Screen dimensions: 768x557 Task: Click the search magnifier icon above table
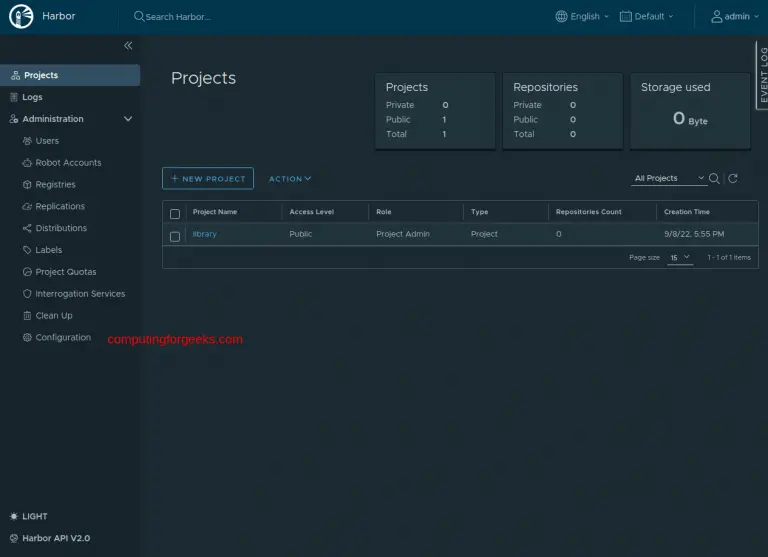tap(714, 178)
